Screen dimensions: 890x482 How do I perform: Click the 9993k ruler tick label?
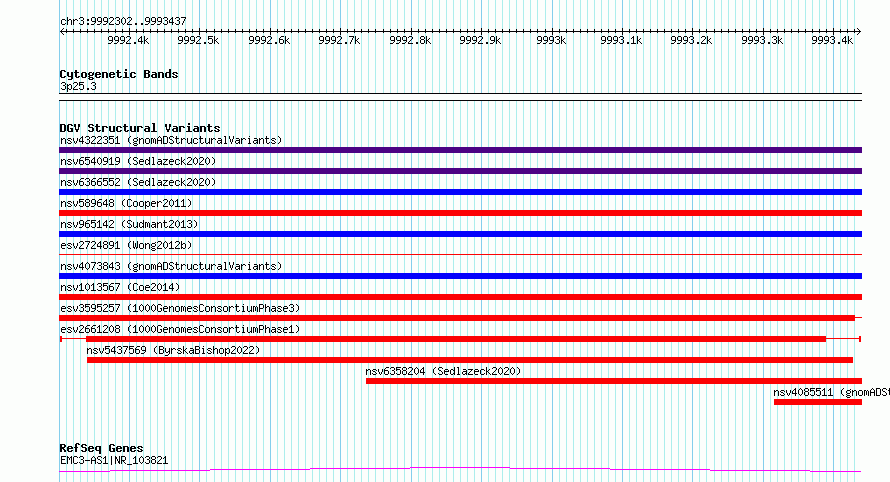pos(551,40)
